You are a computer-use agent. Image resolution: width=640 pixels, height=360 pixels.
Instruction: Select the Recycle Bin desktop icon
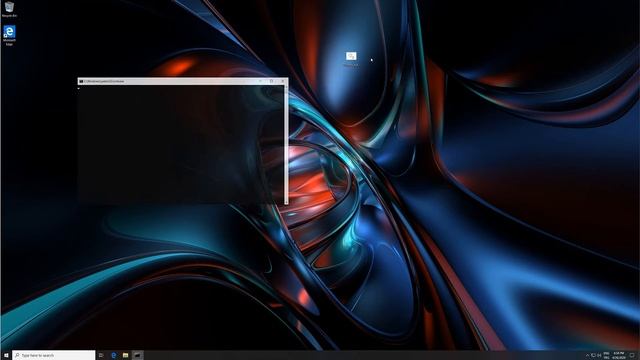pyautogui.click(x=9, y=9)
